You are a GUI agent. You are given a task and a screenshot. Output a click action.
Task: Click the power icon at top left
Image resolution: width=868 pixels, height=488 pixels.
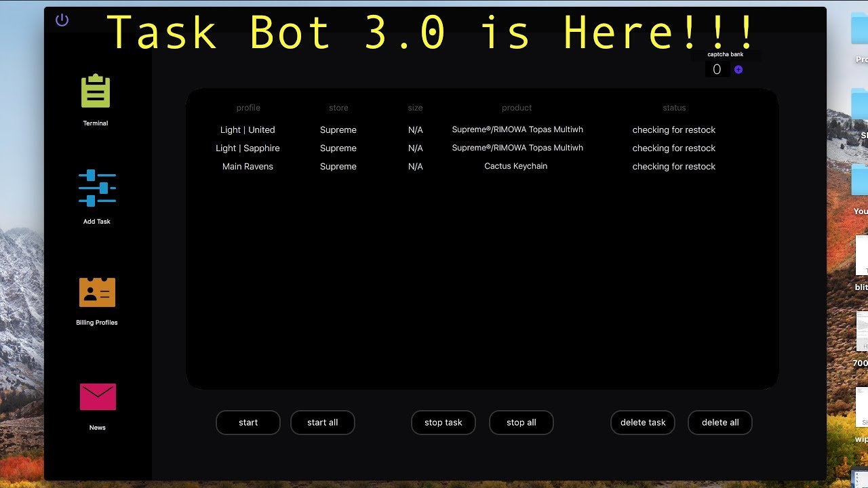pos(62,20)
